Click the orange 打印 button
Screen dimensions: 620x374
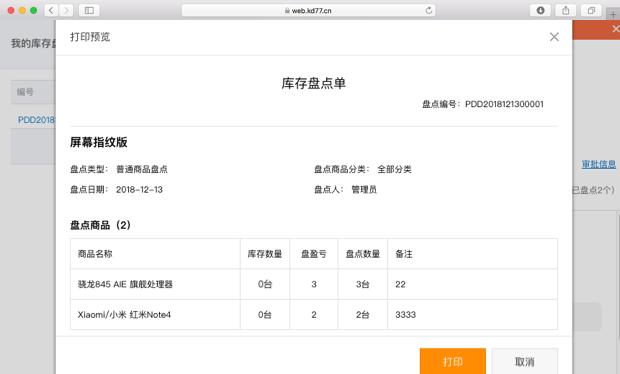tap(453, 361)
